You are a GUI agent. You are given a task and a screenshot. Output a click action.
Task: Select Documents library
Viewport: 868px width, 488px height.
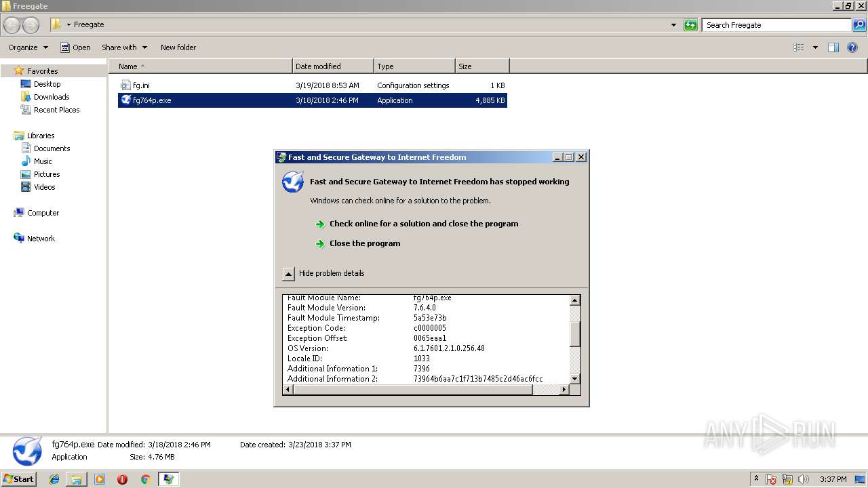coord(52,148)
